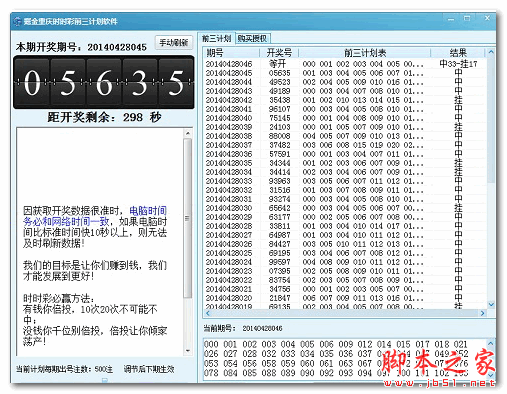Screen dimensions: 507x394
Task: Click the application icon in title bar
Action: click(17, 22)
